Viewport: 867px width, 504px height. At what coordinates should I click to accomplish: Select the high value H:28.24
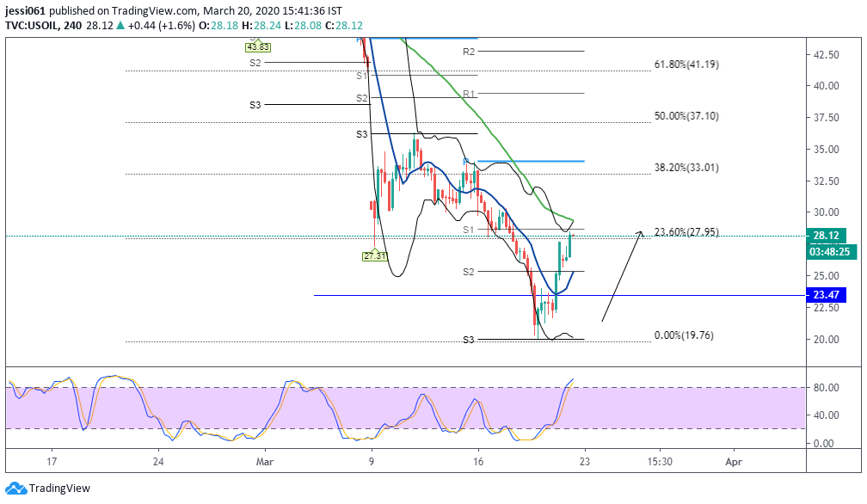(261, 26)
